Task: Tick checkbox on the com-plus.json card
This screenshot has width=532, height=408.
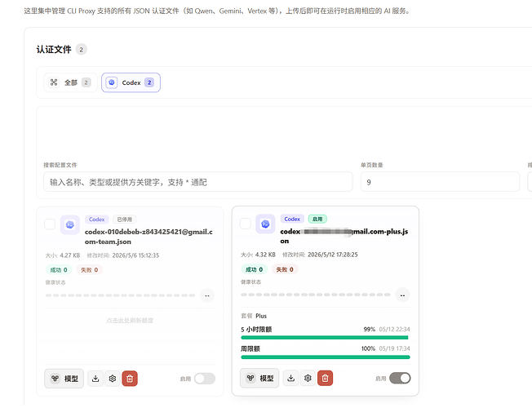Action: click(246, 224)
